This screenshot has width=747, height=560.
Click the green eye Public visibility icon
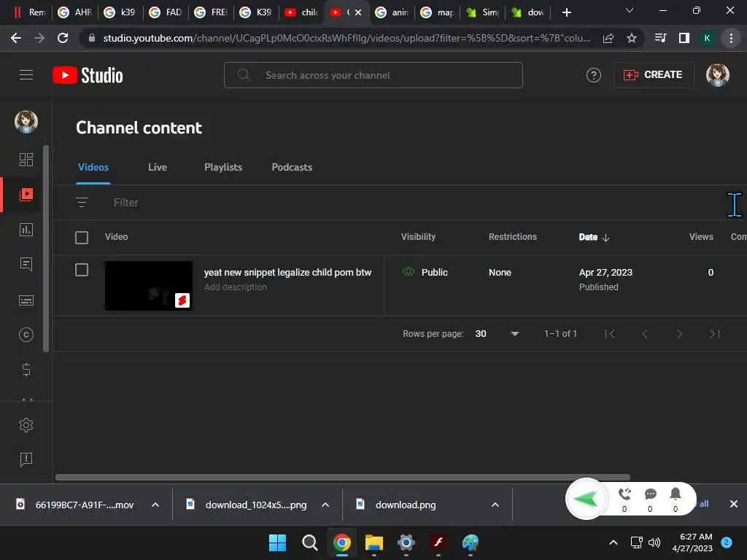pyautogui.click(x=409, y=271)
